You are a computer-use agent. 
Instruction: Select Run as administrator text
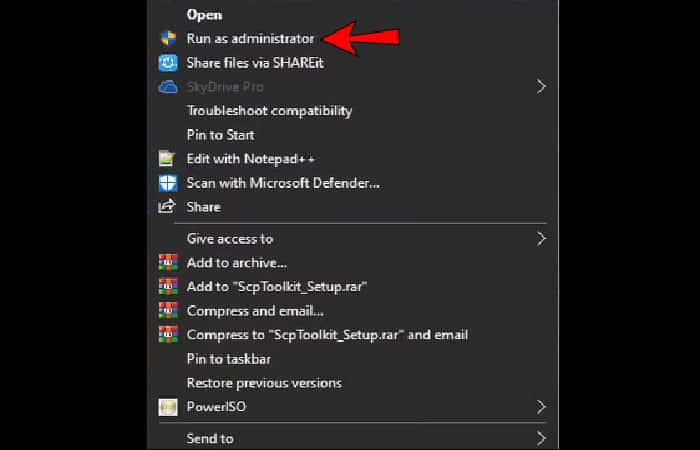[x=250, y=39]
